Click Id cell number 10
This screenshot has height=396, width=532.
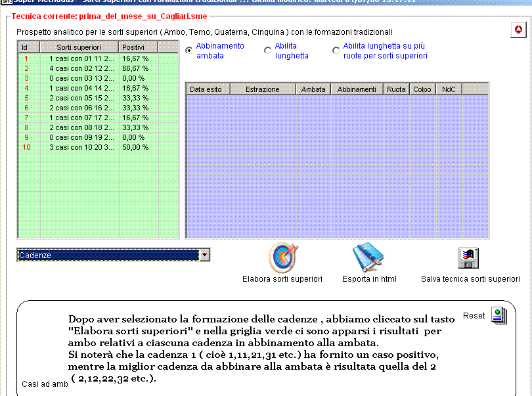(x=29, y=147)
